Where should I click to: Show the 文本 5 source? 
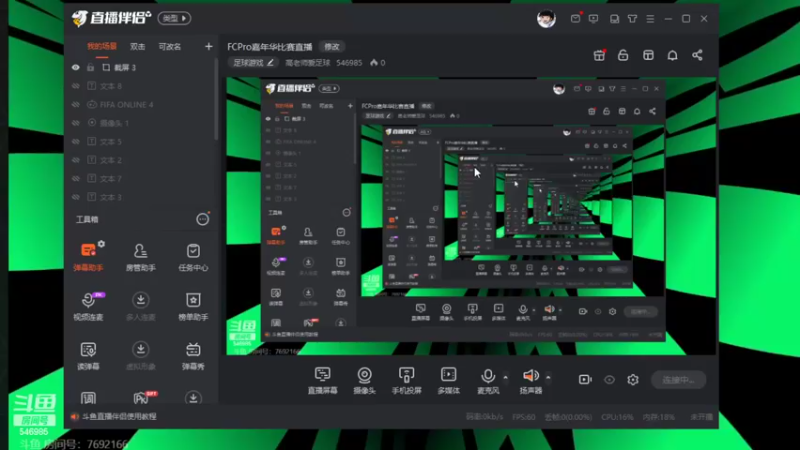click(x=76, y=141)
